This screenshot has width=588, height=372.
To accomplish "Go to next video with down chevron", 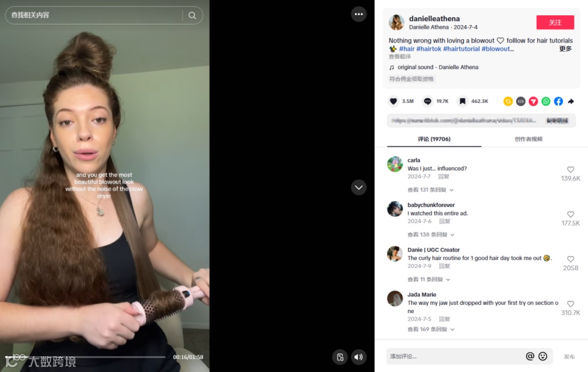I will pos(359,187).
